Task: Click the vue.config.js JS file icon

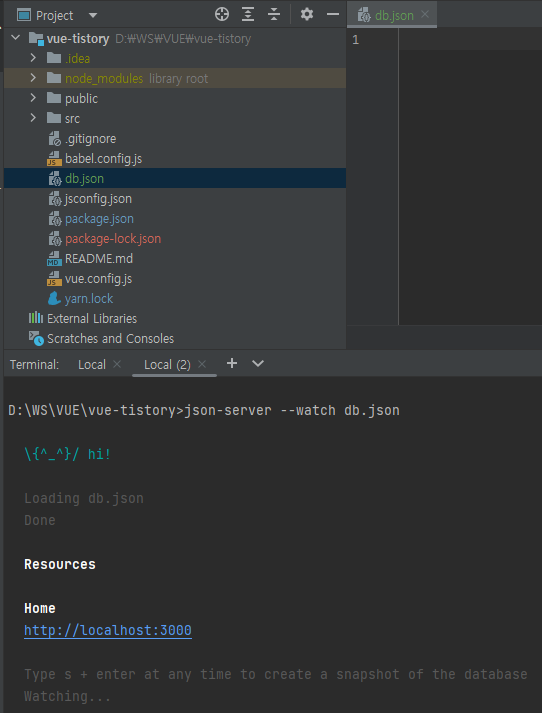Action: point(55,279)
